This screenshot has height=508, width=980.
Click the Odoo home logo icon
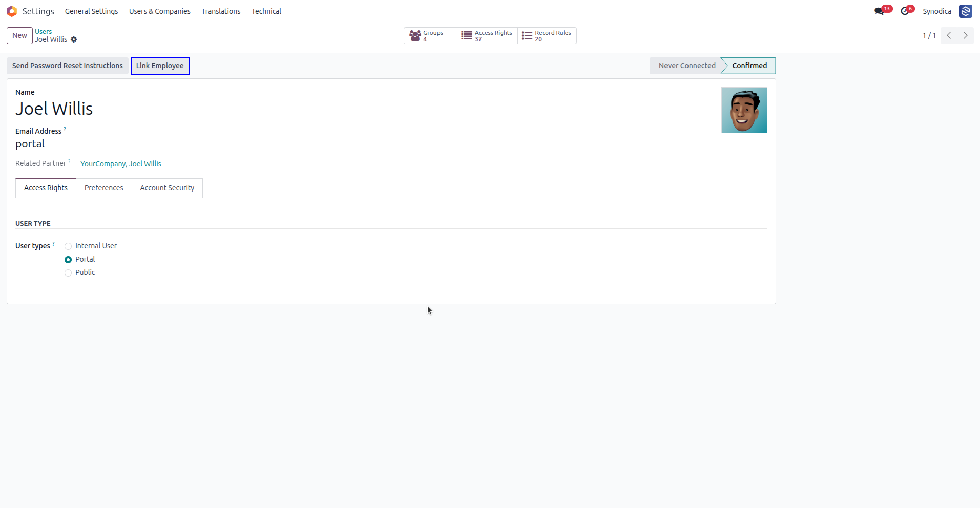(x=12, y=11)
